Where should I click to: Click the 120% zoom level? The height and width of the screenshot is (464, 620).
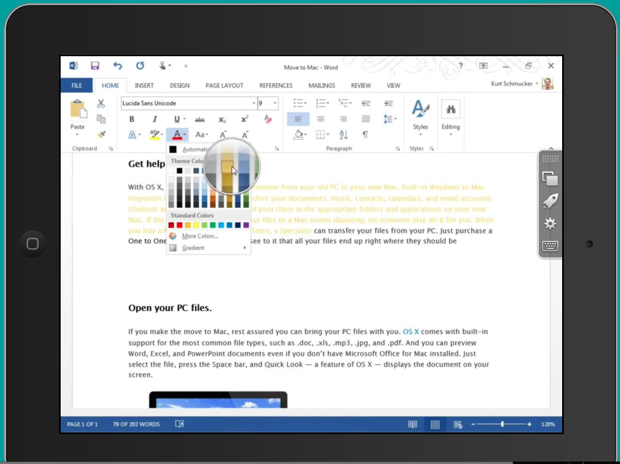tap(548, 424)
